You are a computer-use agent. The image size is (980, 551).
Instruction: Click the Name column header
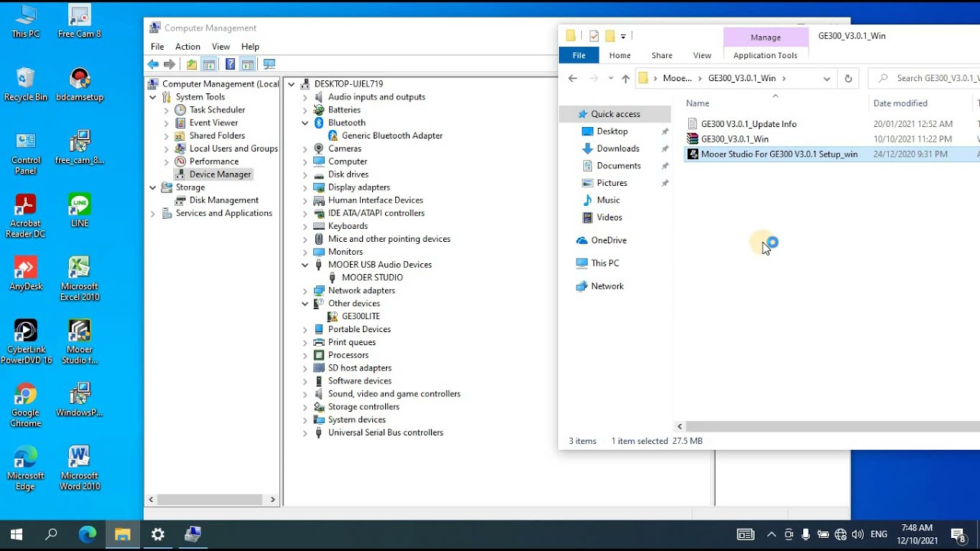pos(697,103)
